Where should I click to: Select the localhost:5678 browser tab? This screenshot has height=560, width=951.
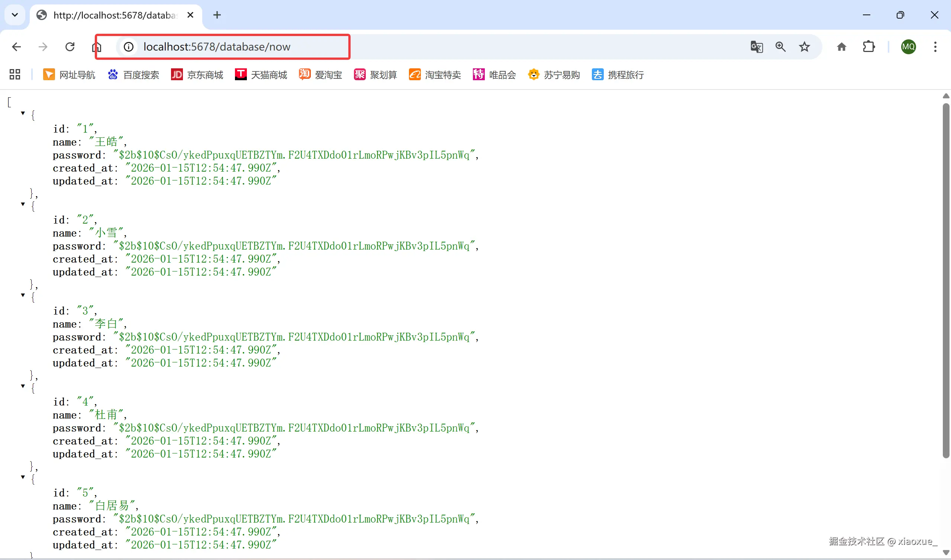113,15
